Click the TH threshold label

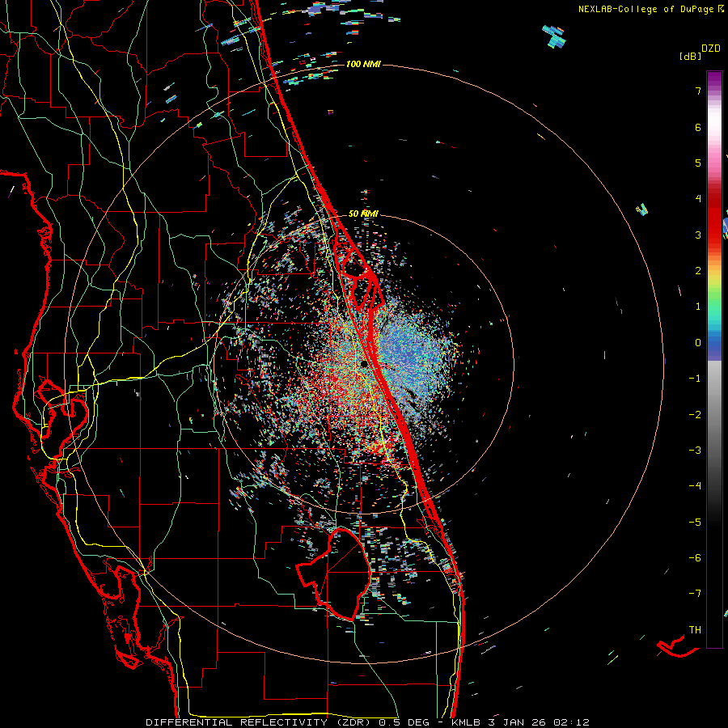(695, 630)
